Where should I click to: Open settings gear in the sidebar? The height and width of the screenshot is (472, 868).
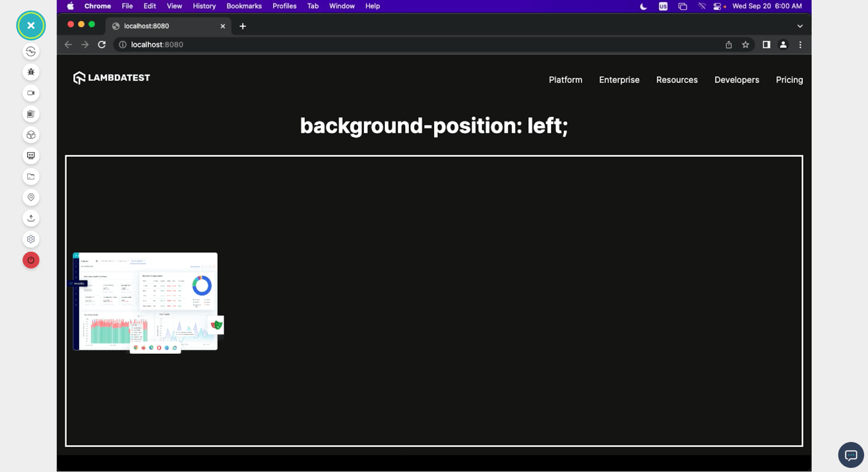31,239
